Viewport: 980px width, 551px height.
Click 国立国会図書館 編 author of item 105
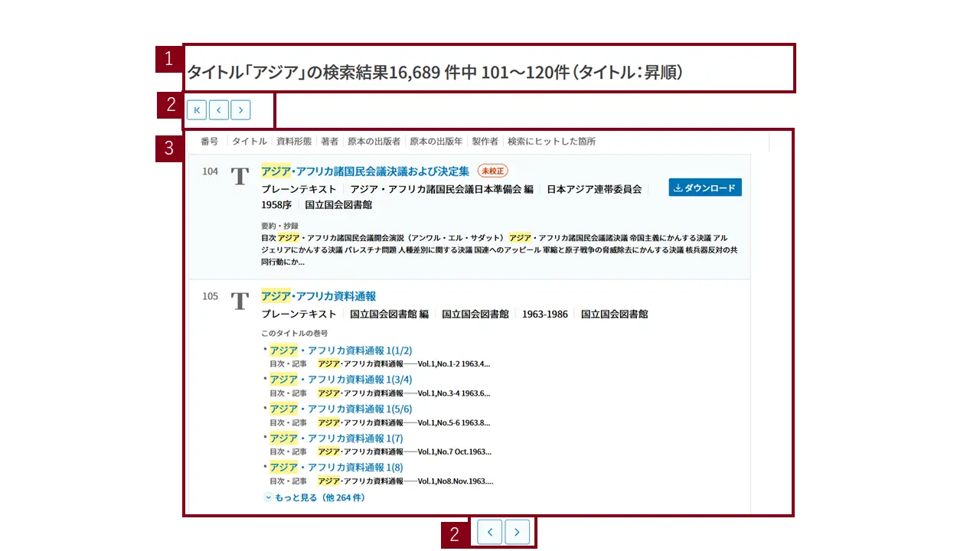(x=389, y=314)
